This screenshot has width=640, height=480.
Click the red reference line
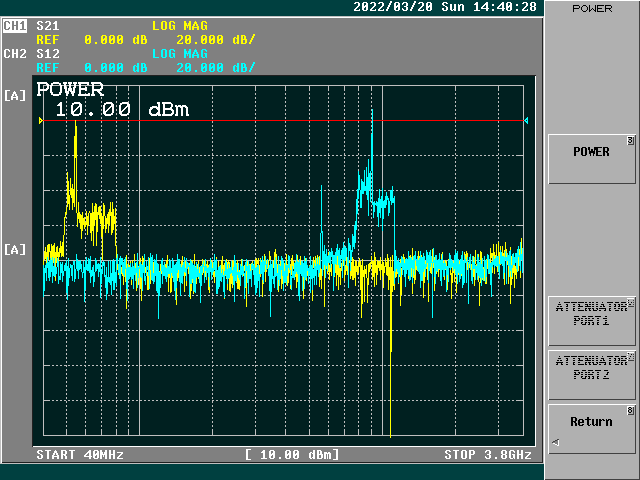[x=283, y=120]
